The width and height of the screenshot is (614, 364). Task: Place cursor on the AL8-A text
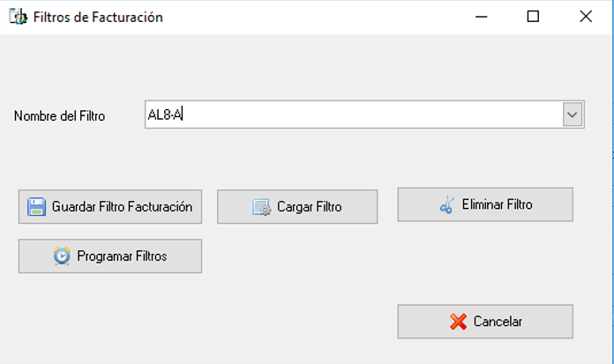[x=165, y=115]
